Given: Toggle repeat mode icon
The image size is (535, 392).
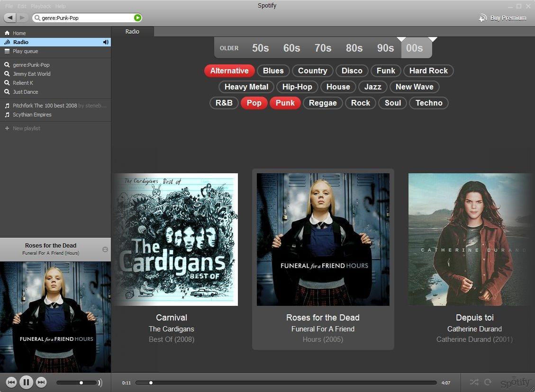Looking at the screenshot, I should 488,382.
